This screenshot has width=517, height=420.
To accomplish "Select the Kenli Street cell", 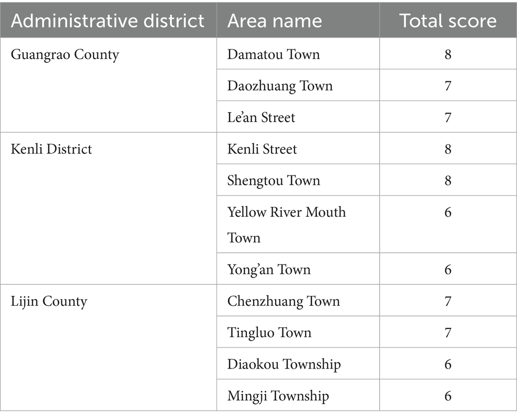I will (x=262, y=149).
